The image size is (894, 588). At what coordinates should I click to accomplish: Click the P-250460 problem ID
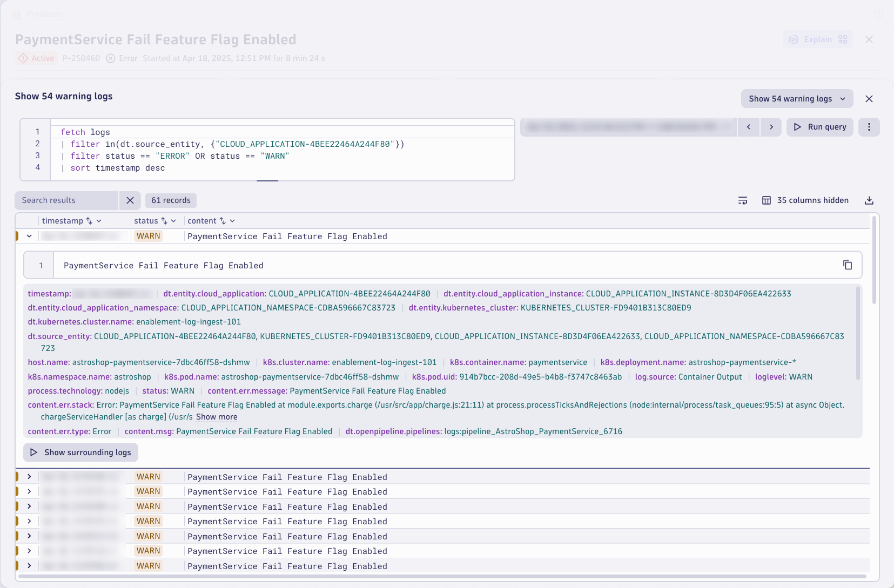point(81,58)
